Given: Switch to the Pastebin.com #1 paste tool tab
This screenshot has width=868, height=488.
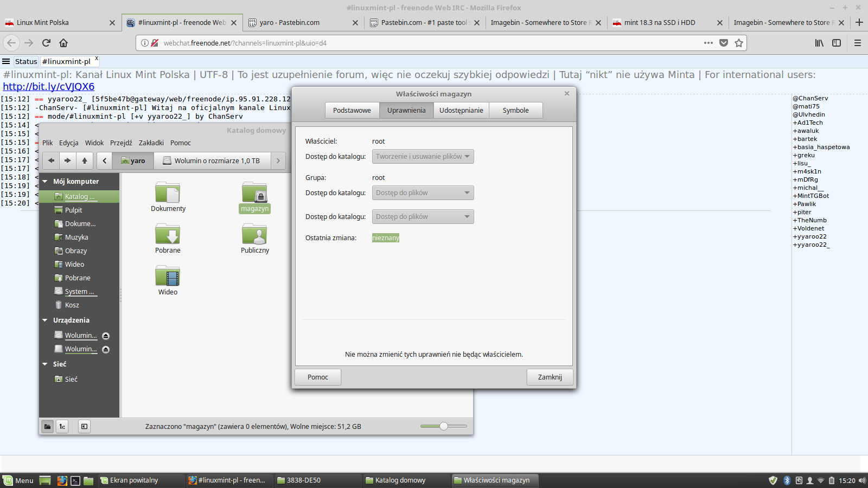Looking at the screenshot, I should coord(425,23).
